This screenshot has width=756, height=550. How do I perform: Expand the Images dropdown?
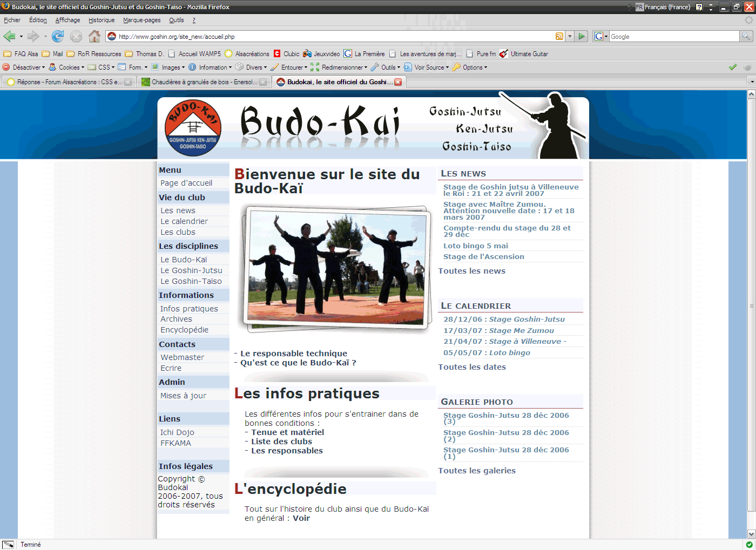[168, 67]
